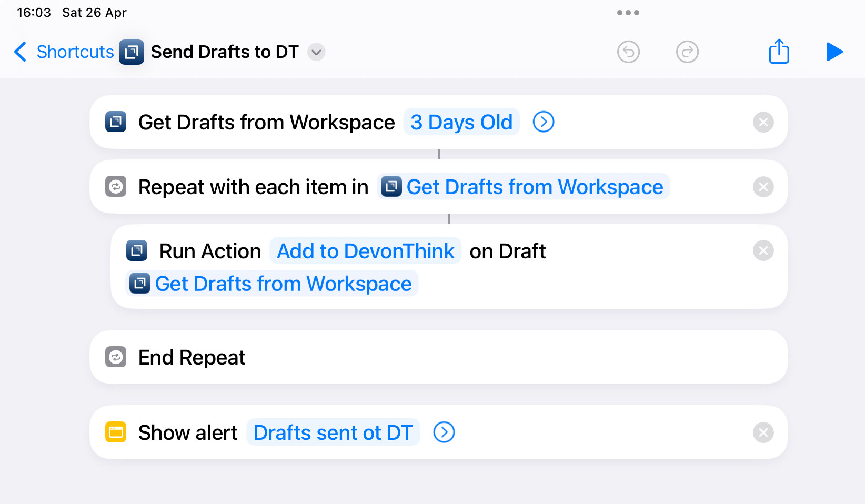
Task: Expand the Send Drafts to DT title chevron
Action: [x=316, y=52]
